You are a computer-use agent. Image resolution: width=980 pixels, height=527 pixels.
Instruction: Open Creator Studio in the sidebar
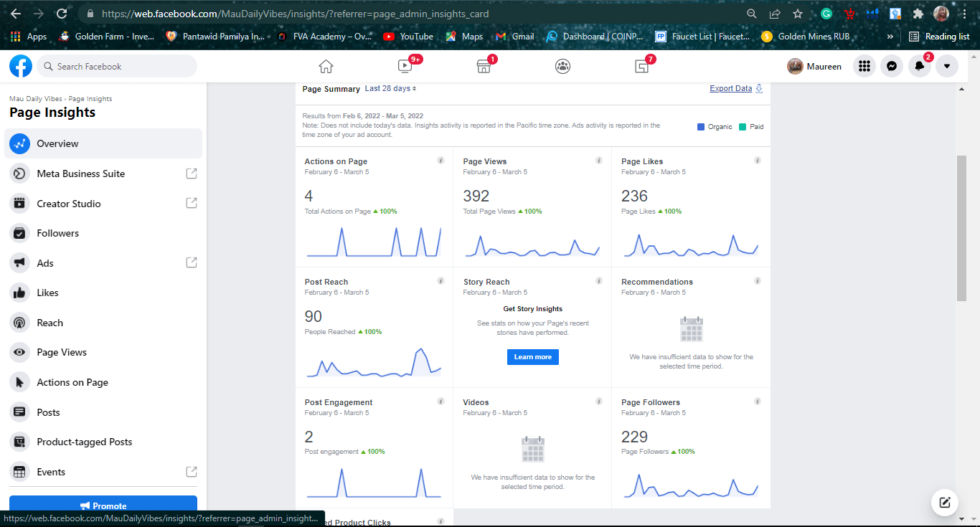click(x=103, y=204)
